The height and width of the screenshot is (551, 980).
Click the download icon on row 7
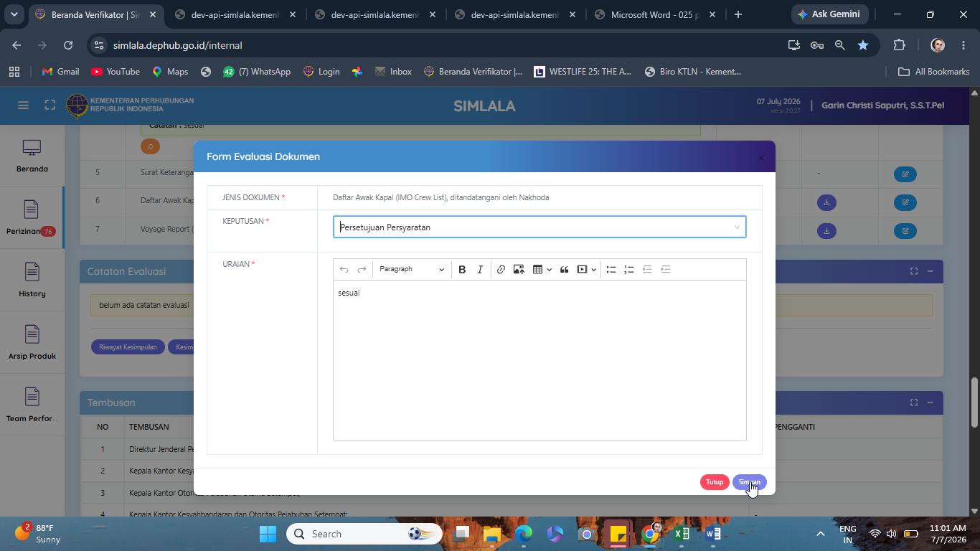click(826, 231)
